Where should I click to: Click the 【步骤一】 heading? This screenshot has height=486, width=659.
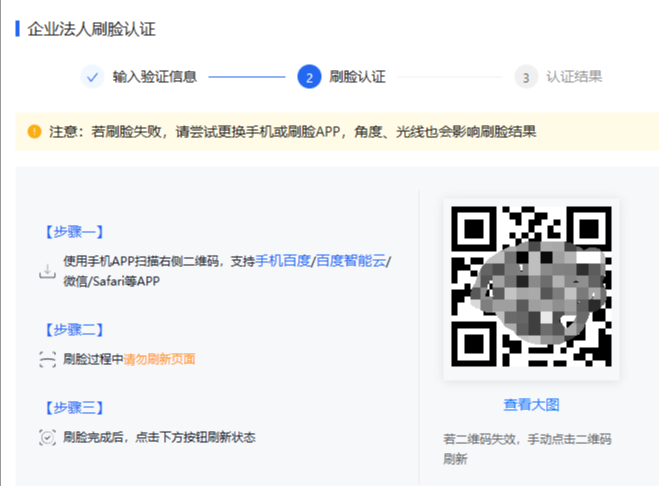pos(74,232)
